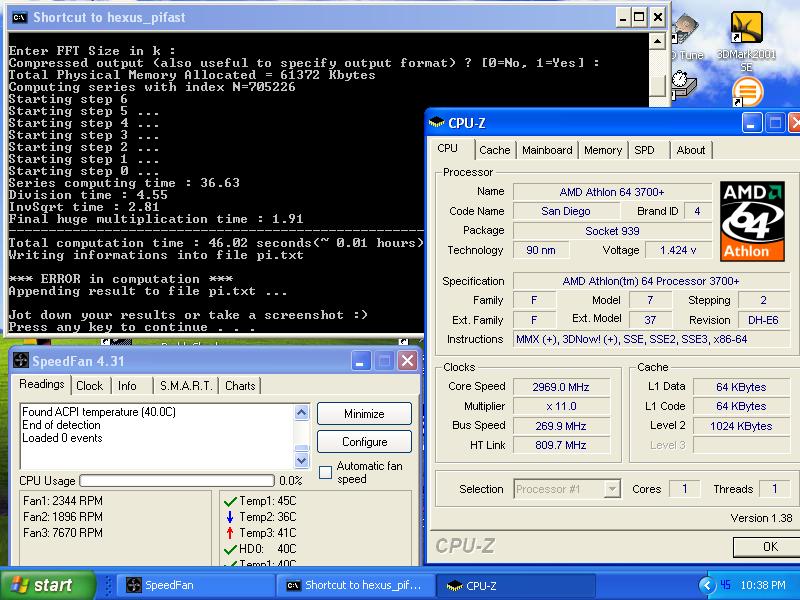Click the ERROR in computation line

click(121, 279)
